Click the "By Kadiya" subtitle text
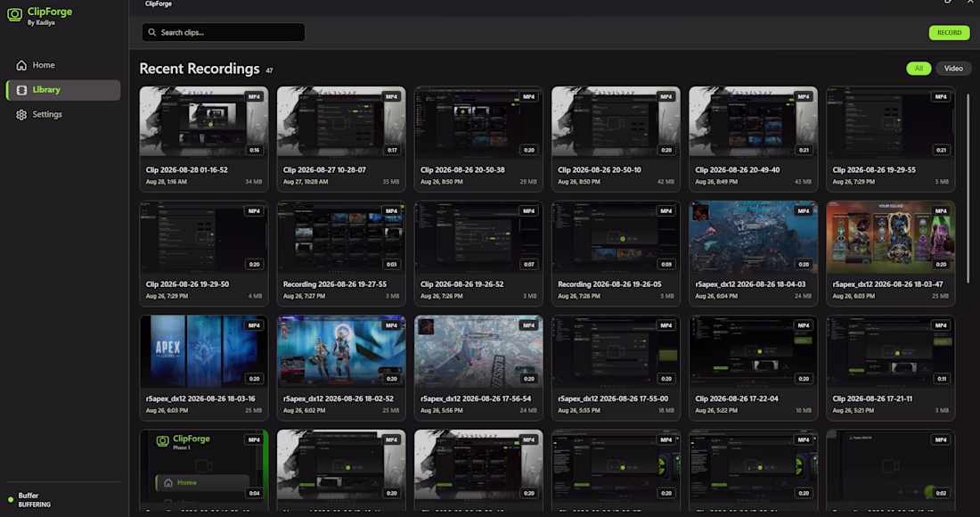980x517 pixels. (x=41, y=23)
